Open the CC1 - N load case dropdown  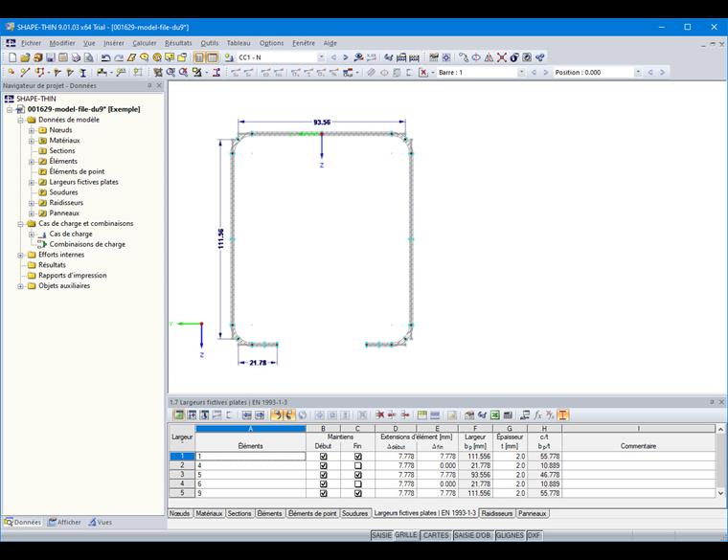(321, 57)
